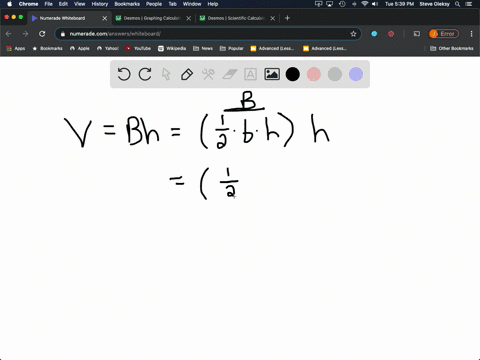Open the Yahoo! bookmark

(108, 48)
